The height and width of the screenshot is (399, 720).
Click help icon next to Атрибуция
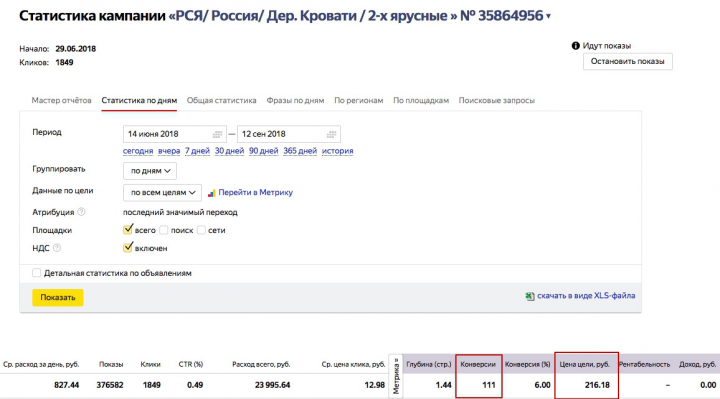(81, 212)
